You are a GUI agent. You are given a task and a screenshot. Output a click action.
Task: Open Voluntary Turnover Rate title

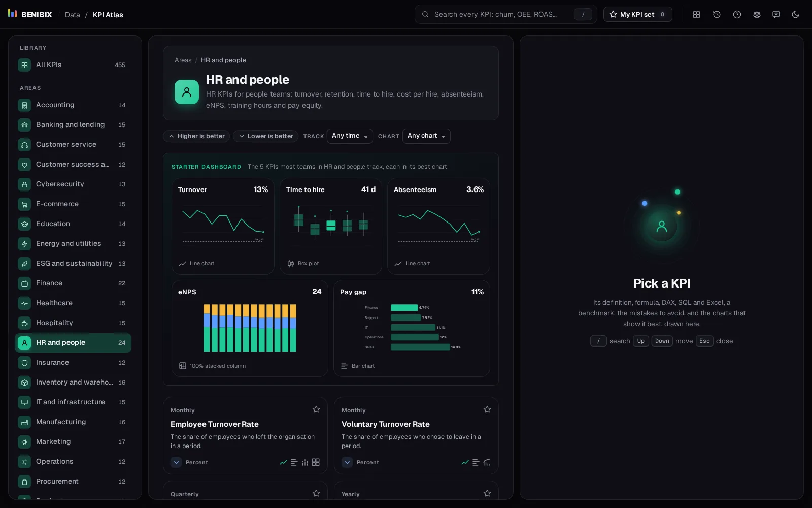[386, 424]
